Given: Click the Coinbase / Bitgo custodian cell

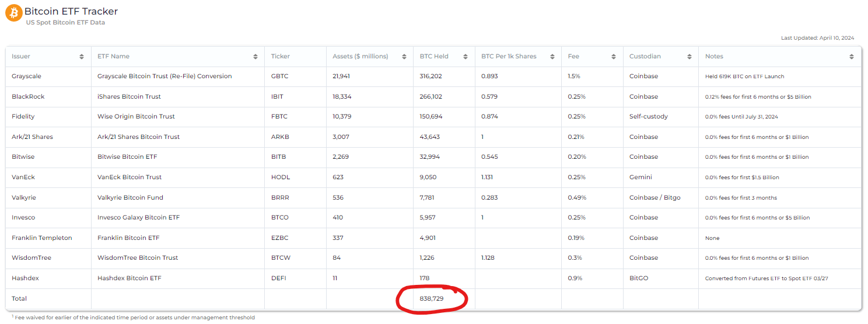Looking at the screenshot, I should (655, 197).
